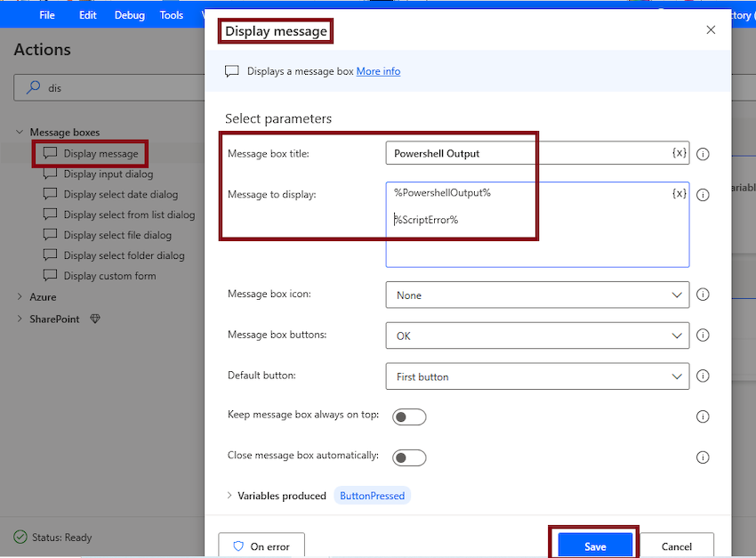The width and height of the screenshot is (756, 558).
Task: Open the Debug menu
Action: tap(130, 15)
